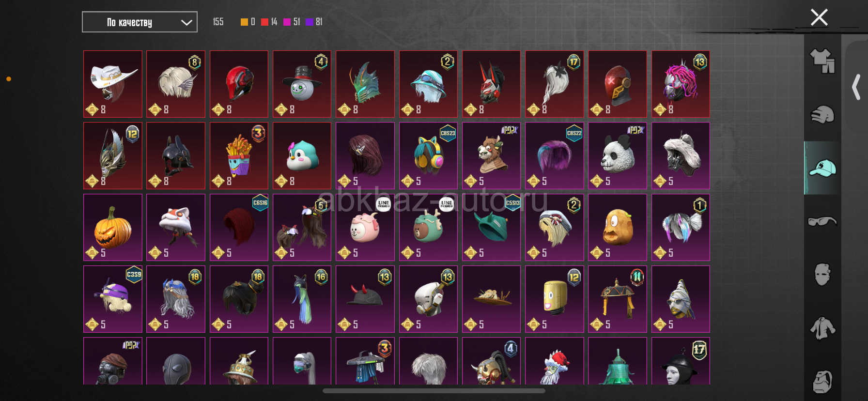Select the white cowboy hat item
This screenshot has width=868, height=401.
click(113, 84)
